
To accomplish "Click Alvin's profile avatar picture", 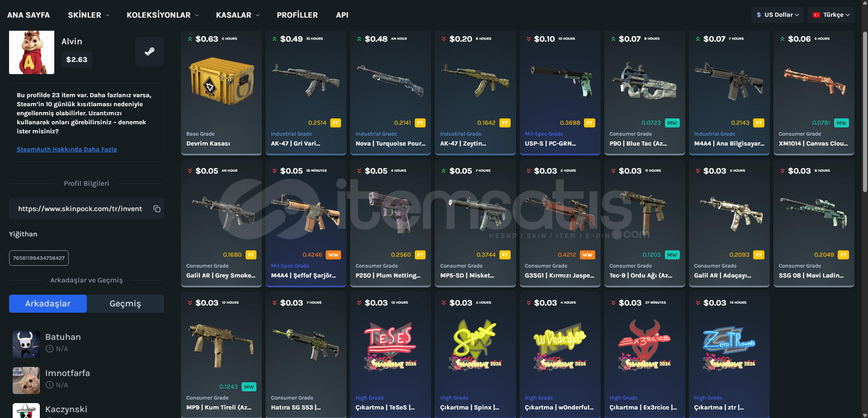I will 32,52.
